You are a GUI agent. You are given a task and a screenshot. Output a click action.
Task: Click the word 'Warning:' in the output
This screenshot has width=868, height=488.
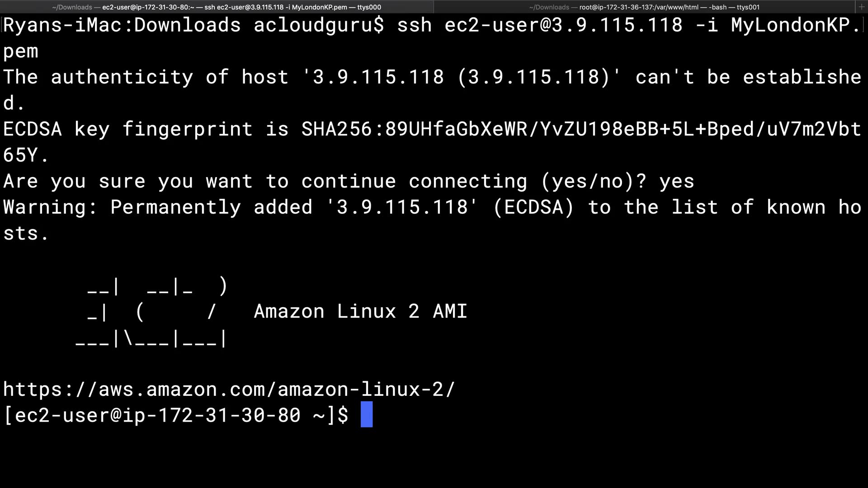[50, 207]
